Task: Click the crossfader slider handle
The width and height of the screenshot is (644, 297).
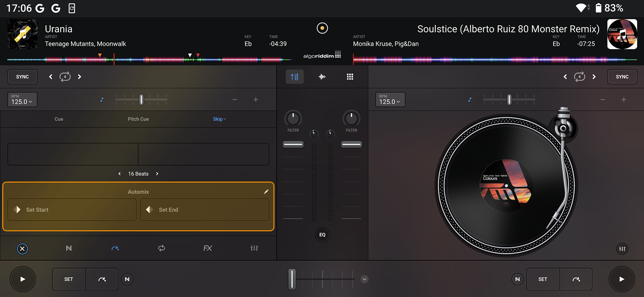Action: 292,279
